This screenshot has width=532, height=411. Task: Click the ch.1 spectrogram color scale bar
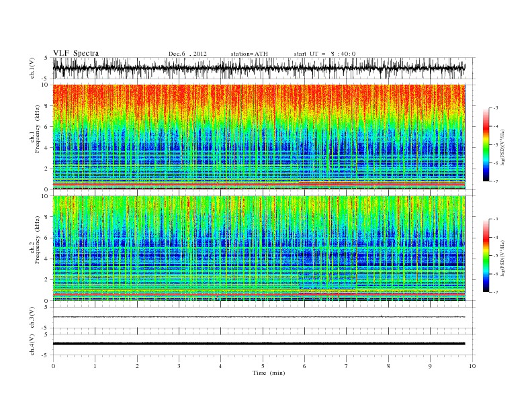click(486, 145)
